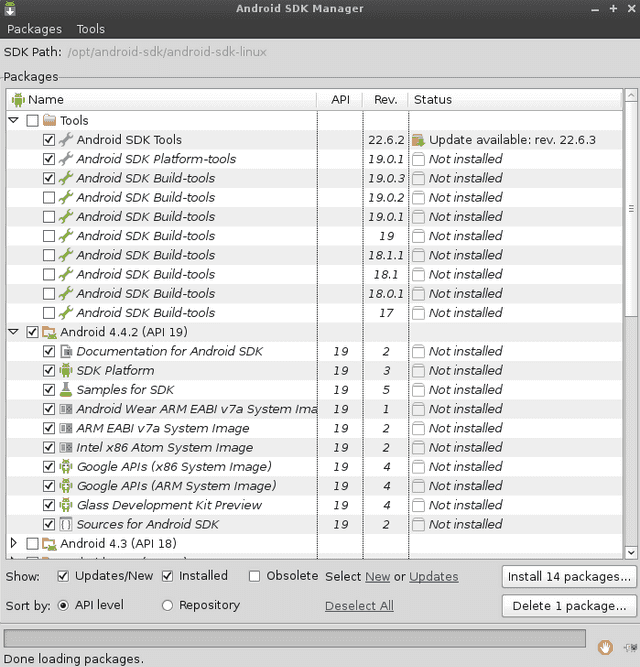Viewport: 640px width, 667px height.
Task: Click the SDK Manager app icon in title bar
Action: (x=10, y=9)
